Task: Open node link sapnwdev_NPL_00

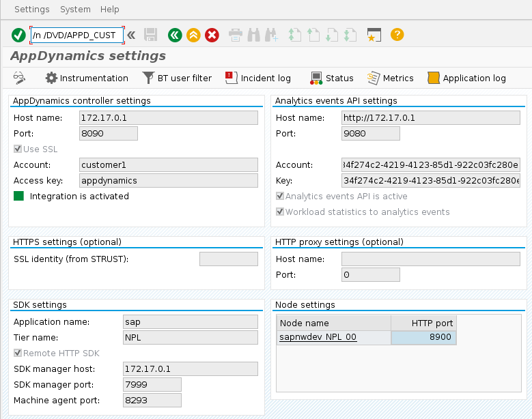Action: 318,337
